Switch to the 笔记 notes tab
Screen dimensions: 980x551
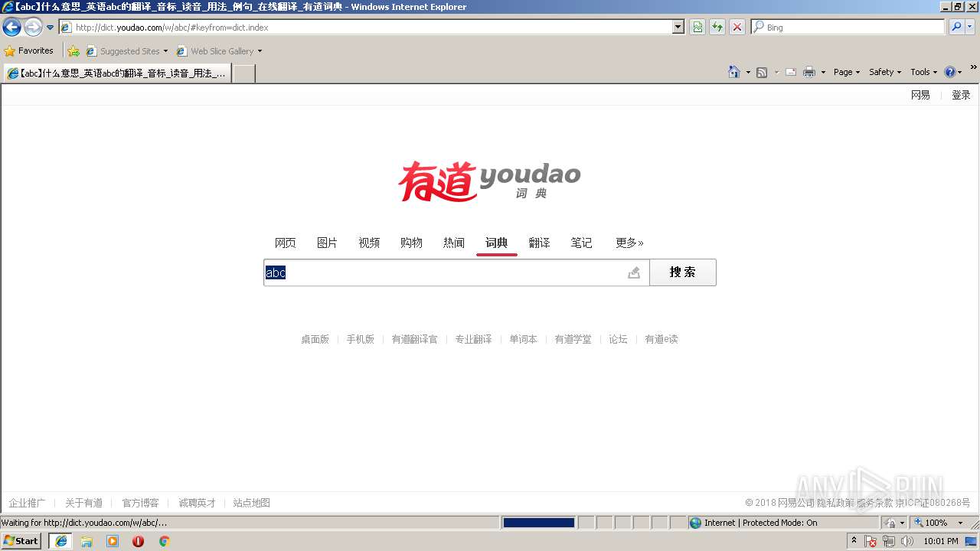coord(581,243)
